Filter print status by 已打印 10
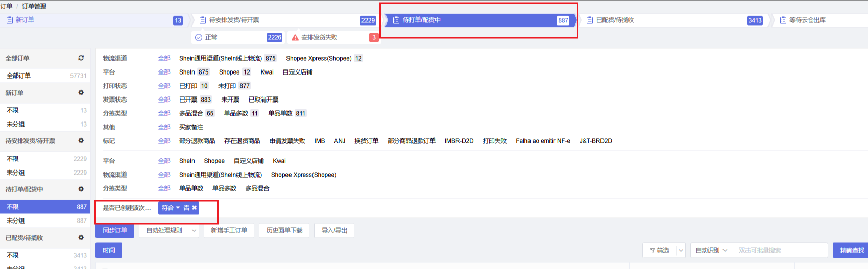This screenshot has width=868, height=269. pyautogui.click(x=194, y=86)
